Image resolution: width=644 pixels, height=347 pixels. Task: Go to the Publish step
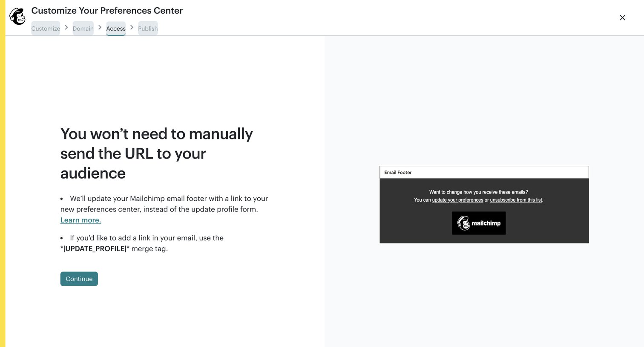point(148,29)
